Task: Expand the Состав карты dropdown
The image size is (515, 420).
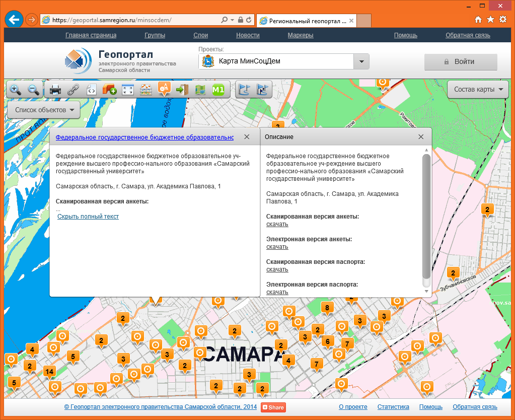Action: (478, 90)
